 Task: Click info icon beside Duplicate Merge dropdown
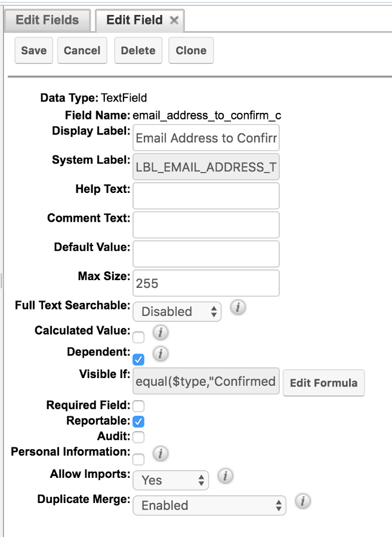pos(303,501)
